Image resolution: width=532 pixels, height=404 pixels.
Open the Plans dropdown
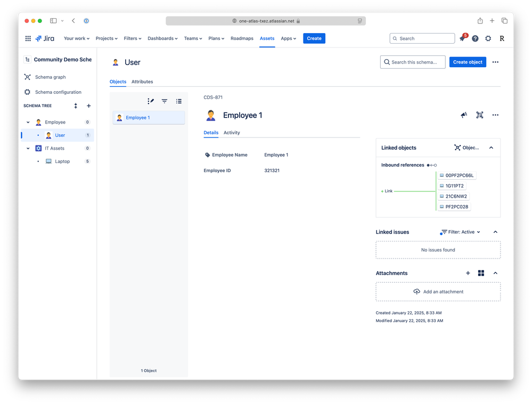[216, 38]
